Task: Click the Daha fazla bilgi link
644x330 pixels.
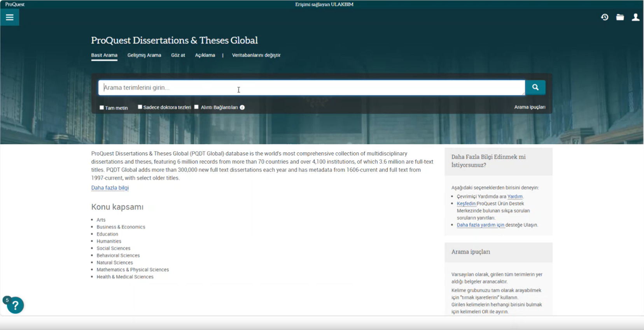Action: [110, 188]
